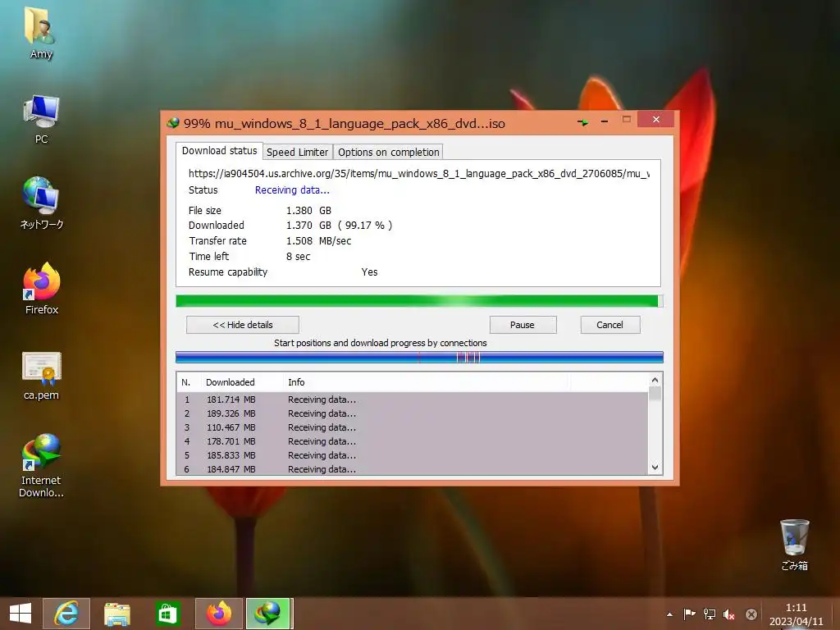Screen dimensions: 840x630
Task: Select the IDM taskbar button
Action: [268, 614]
